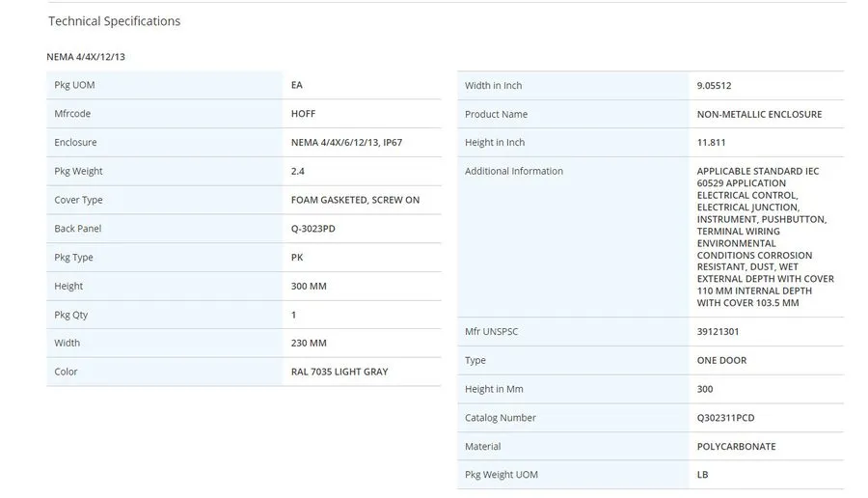Select the Q302311PCD catalog number
Image resolution: width=868 pixels, height=498 pixels.
point(725,418)
